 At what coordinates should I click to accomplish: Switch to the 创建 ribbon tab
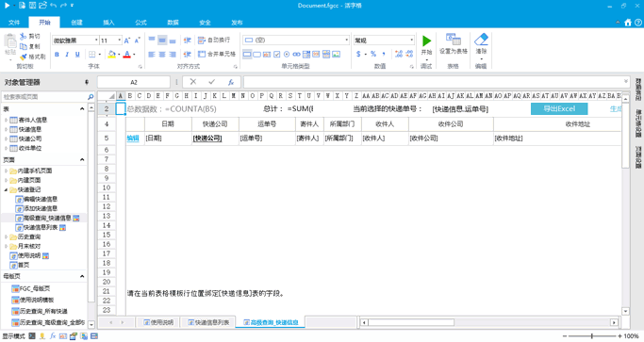pyautogui.click(x=76, y=23)
